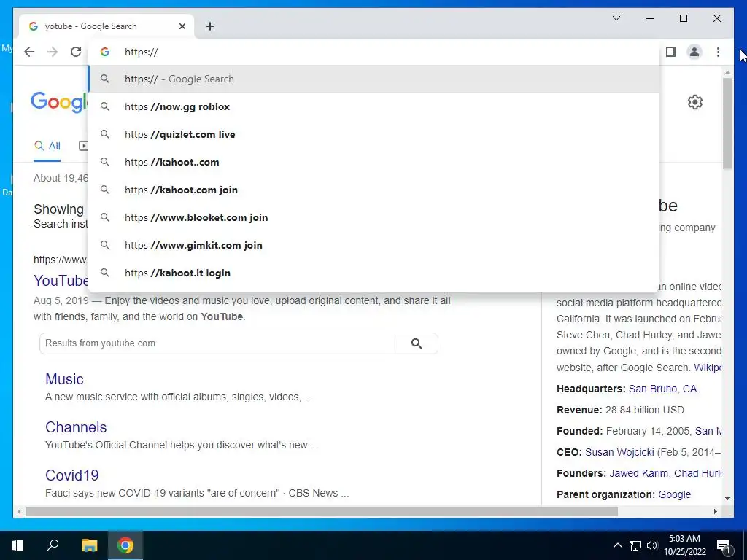Open File Explorer from the taskbar
Viewport: 747px width, 560px height.
coord(89,545)
